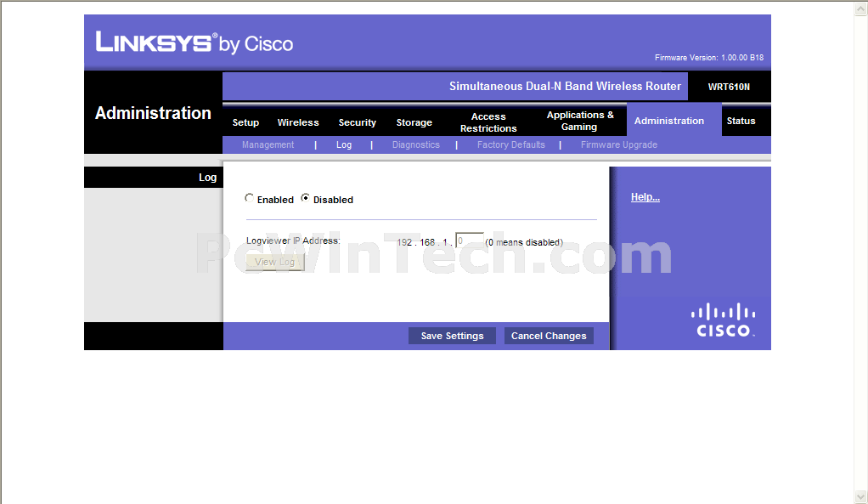Select the Enabled log radio button
The height and width of the screenshot is (504, 868).
[249, 198]
